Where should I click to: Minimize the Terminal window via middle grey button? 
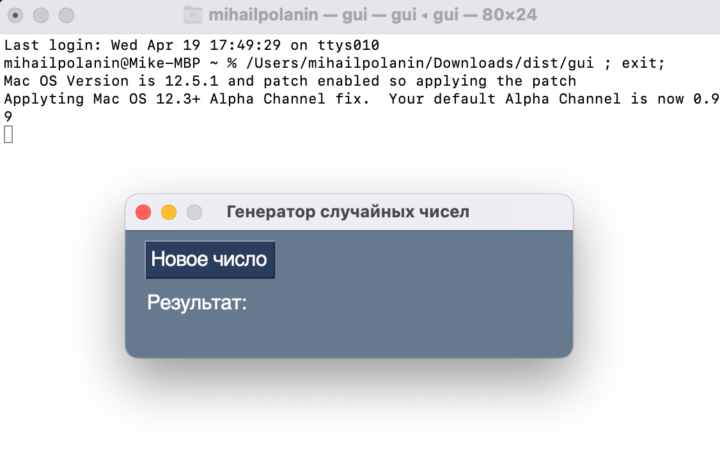(x=41, y=15)
